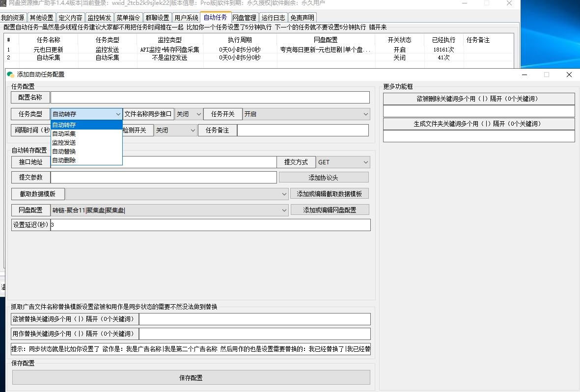This screenshot has width=580, height=392.
Task: Go to the 监控转发 tab
Action: click(x=99, y=18)
